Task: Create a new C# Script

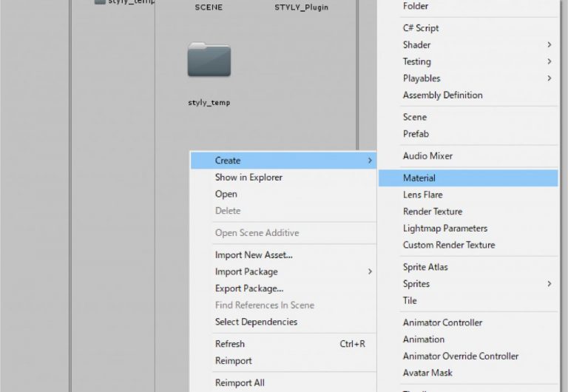Action: (421, 28)
